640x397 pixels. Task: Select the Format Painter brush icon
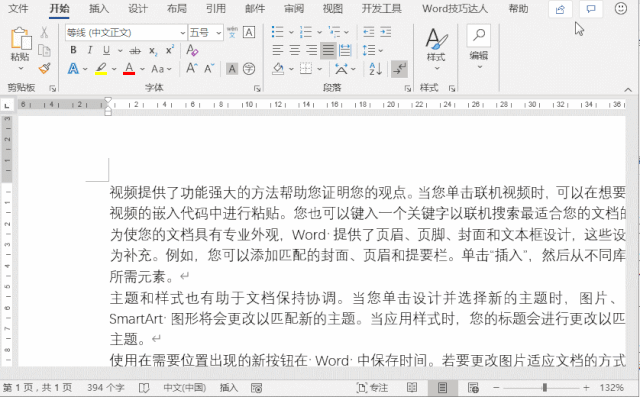pos(44,68)
